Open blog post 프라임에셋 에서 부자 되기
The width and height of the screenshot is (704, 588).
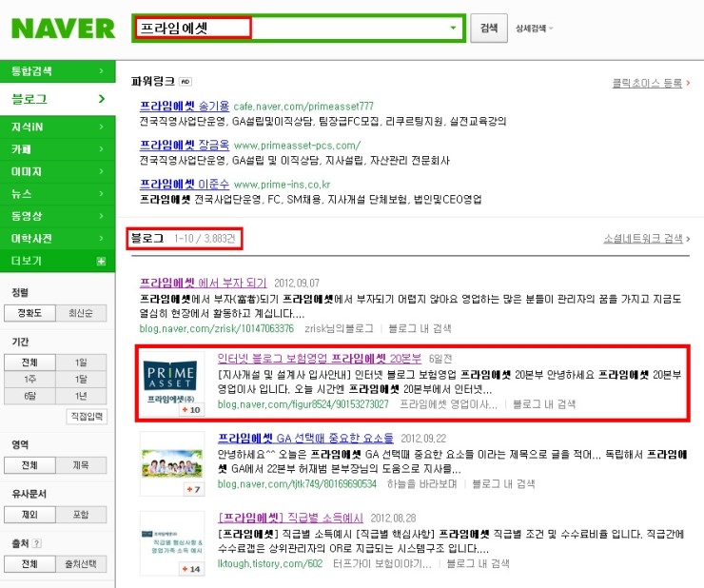(x=203, y=283)
